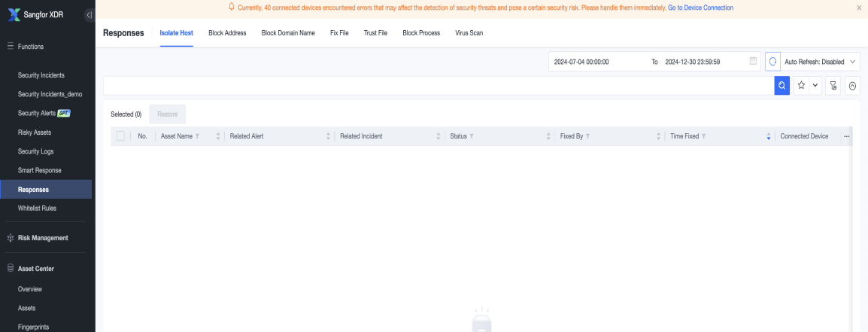868x332 pixels.
Task: Click the Asset Center database icon
Action: 10,268
